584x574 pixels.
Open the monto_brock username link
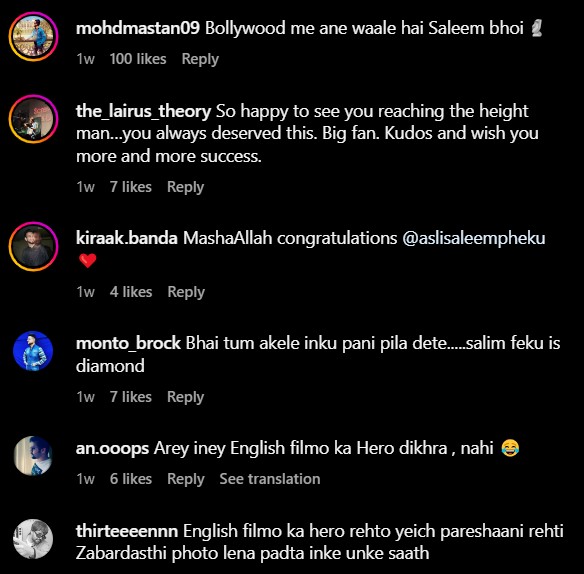pos(128,343)
